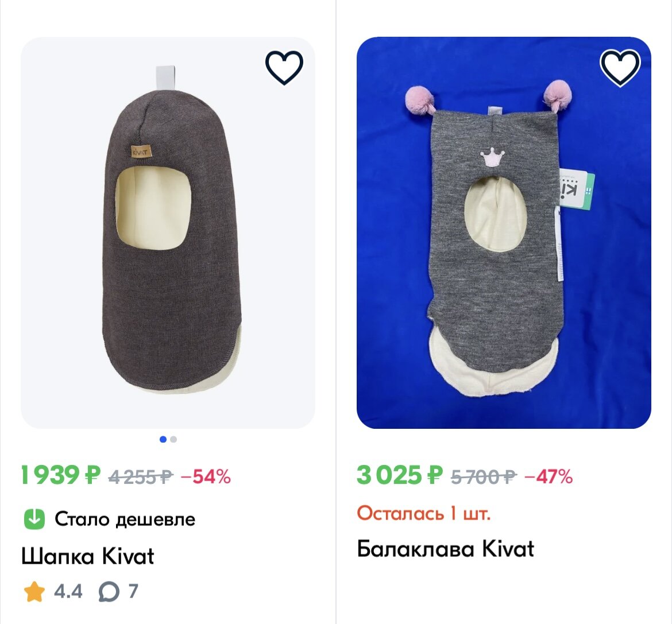Open the 4.4 rating value
This screenshot has width=672, height=624.
click(x=68, y=591)
